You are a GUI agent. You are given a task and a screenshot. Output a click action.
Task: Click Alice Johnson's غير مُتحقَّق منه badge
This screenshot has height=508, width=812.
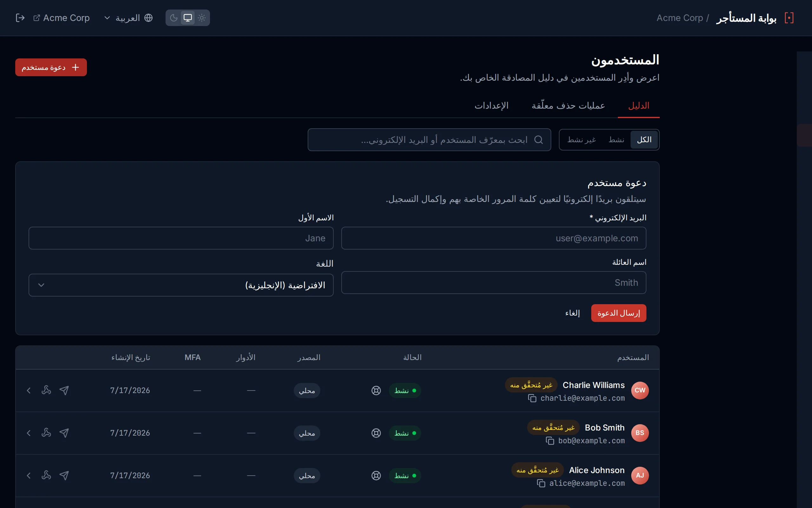(x=538, y=470)
